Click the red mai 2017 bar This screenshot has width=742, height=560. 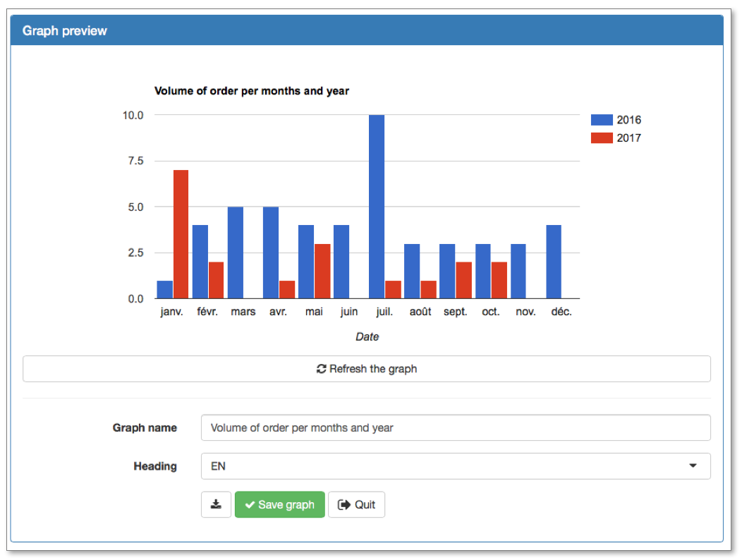pos(322,272)
